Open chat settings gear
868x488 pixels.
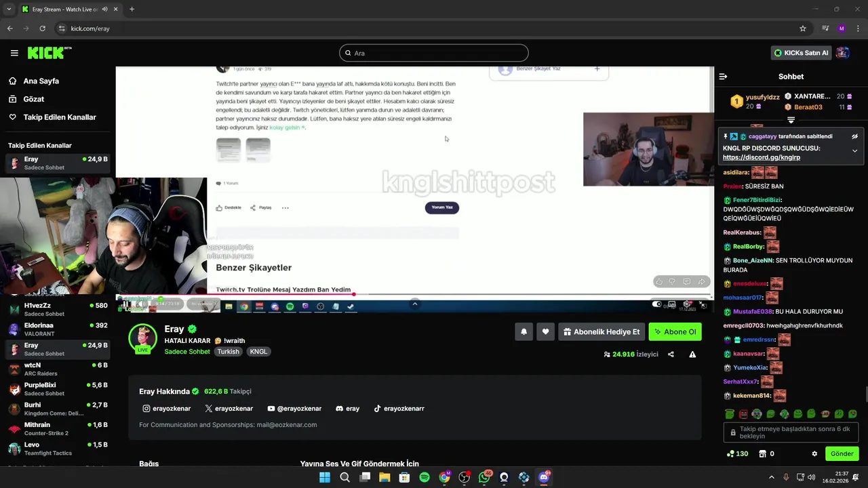(x=814, y=453)
